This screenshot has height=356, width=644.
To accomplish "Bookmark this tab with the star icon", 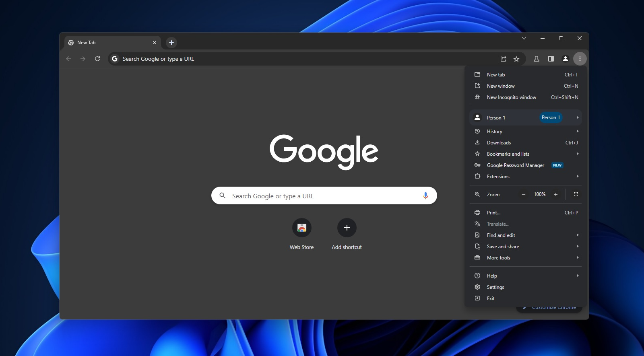I will click(x=516, y=59).
